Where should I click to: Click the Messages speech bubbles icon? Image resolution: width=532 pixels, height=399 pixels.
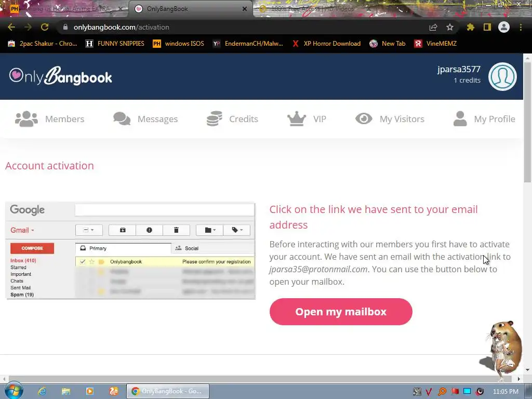(122, 119)
